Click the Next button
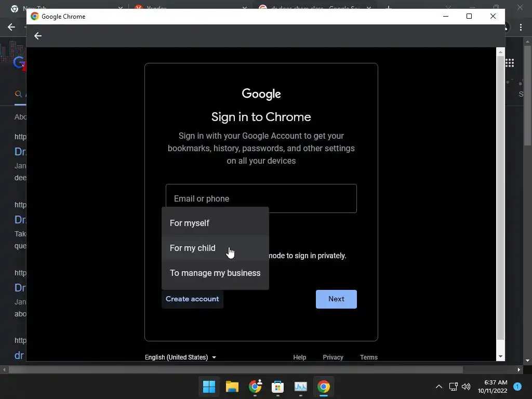The height and width of the screenshot is (399, 532). [x=336, y=299]
